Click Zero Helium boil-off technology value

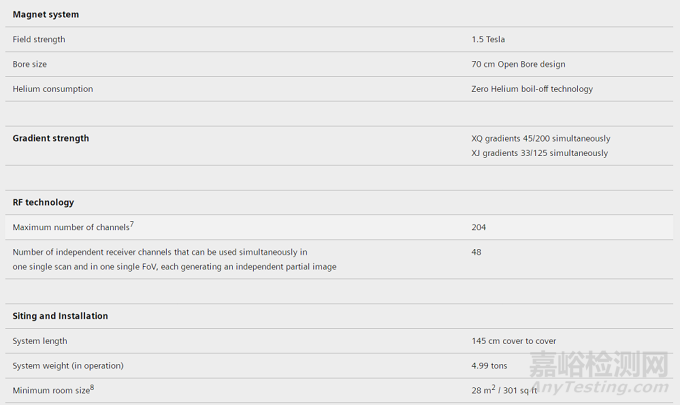point(532,89)
